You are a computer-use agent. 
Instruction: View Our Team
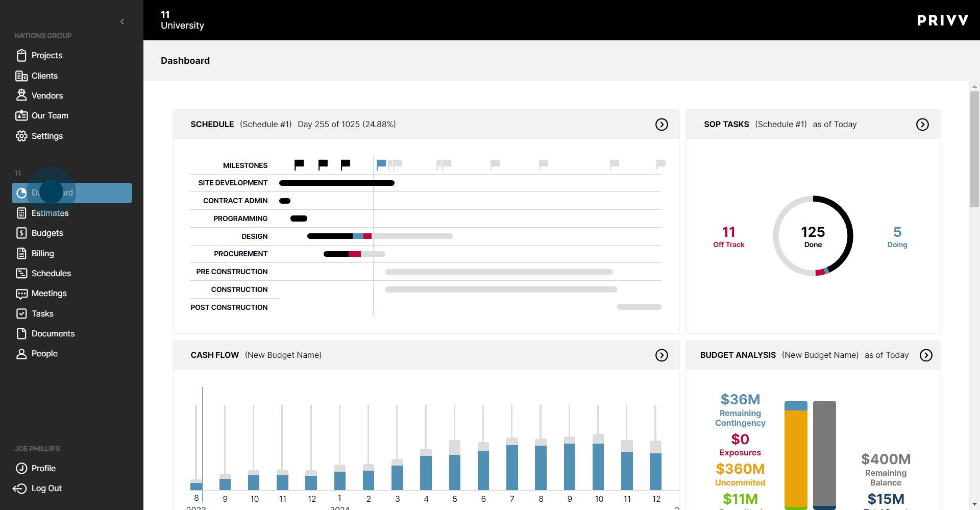pyautogui.click(x=50, y=115)
